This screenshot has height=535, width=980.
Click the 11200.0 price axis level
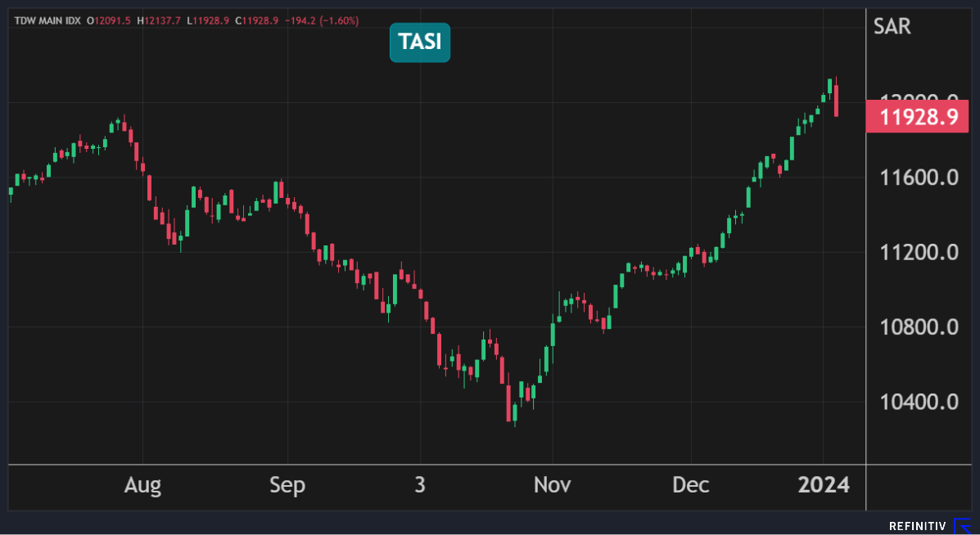918,252
